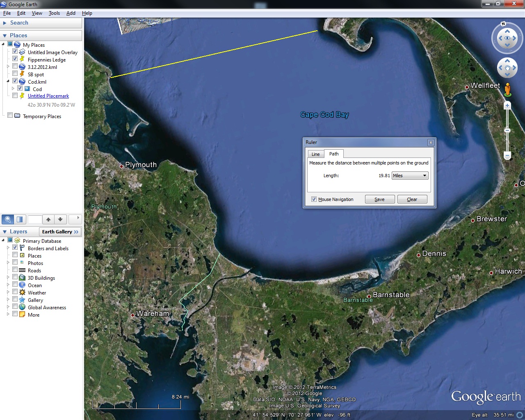Disable Mouse Navigation in the Ruler dialog
525x420 pixels.
314,199
